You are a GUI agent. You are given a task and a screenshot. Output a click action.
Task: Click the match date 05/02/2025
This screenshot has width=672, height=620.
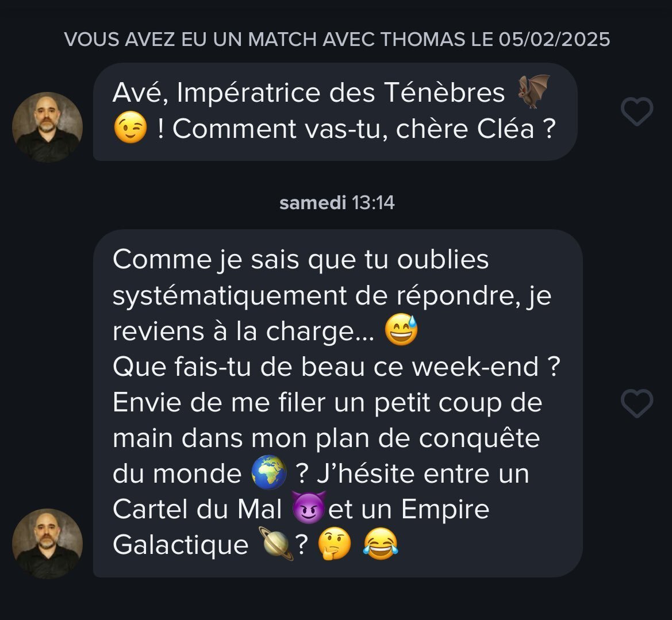pyautogui.click(x=554, y=40)
